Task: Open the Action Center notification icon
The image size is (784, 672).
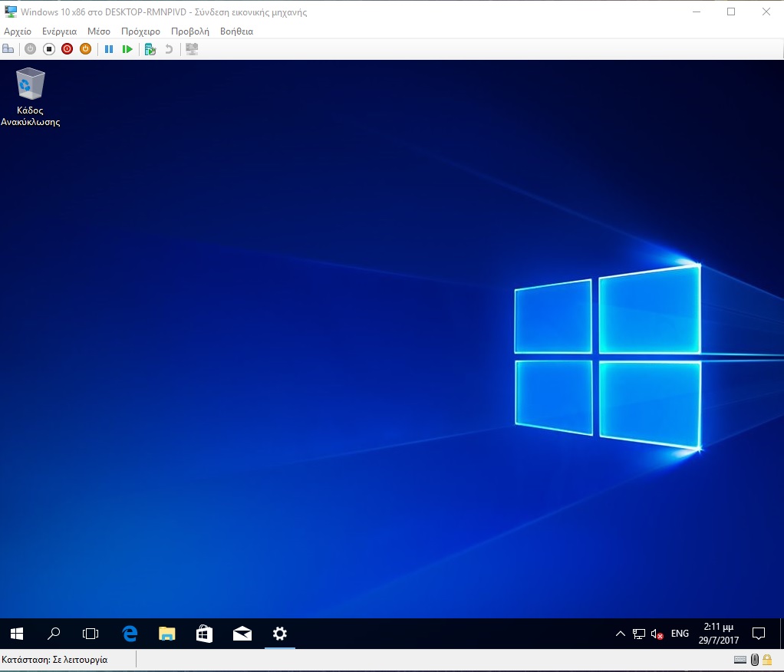Action: pos(759,634)
